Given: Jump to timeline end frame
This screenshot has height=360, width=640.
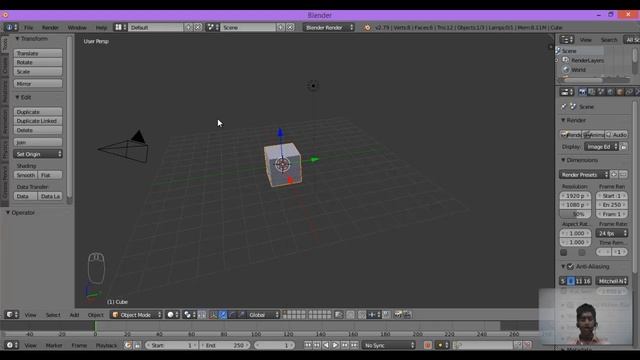Looking at the screenshot, I should (x=354, y=345).
